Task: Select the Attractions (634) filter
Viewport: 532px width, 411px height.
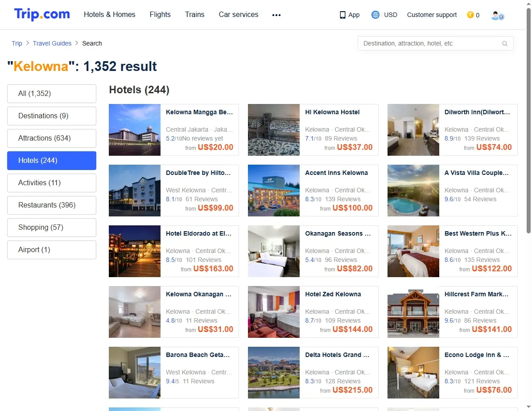Action: (52, 138)
